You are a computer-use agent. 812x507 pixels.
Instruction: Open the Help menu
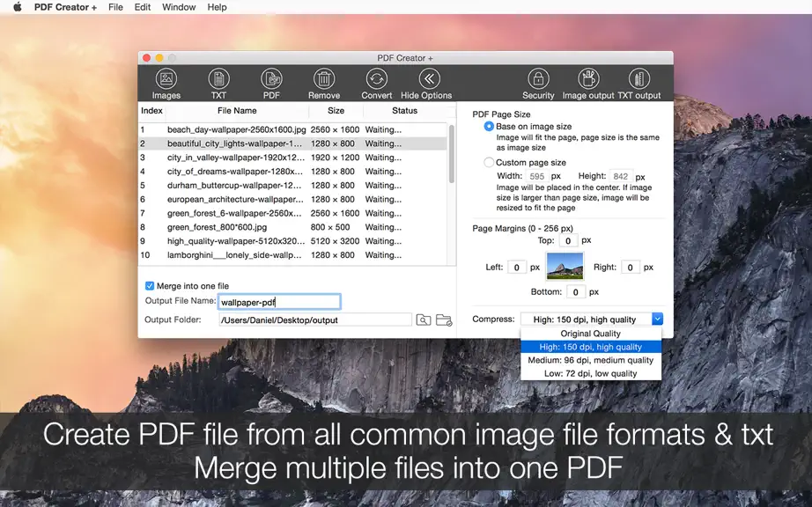[x=217, y=7]
